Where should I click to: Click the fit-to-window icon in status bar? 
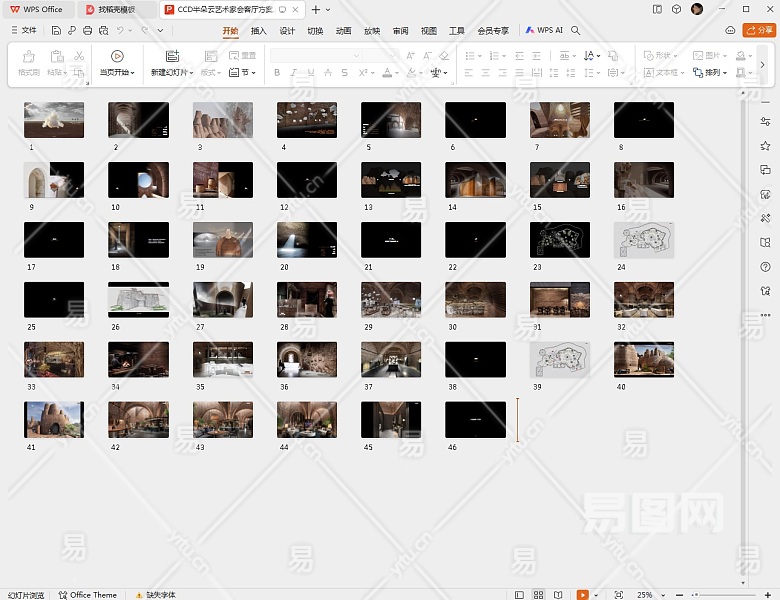click(x=618, y=594)
